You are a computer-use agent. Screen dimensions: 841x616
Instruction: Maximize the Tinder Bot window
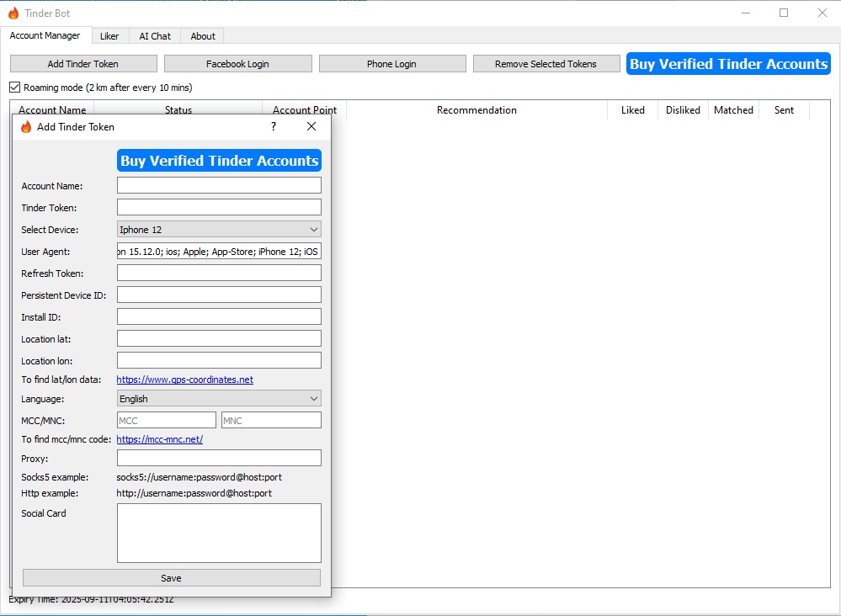click(x=784, y=13)
